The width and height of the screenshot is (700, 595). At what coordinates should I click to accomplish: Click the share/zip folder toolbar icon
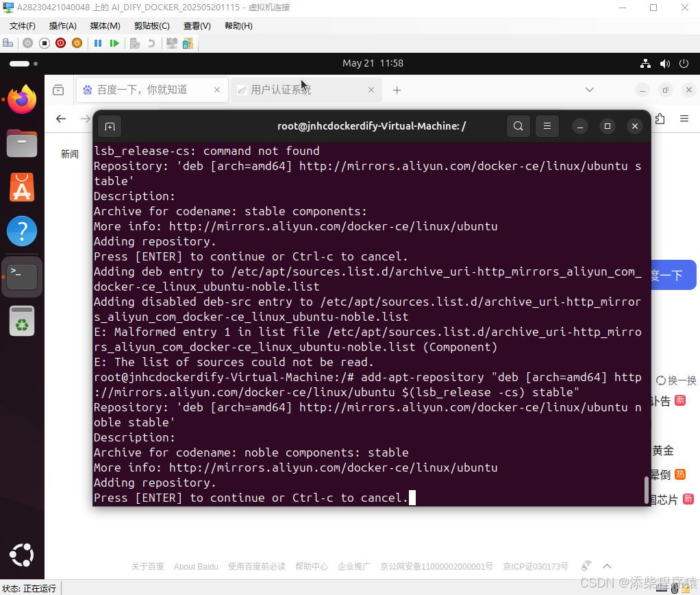(x=188, y=43)
